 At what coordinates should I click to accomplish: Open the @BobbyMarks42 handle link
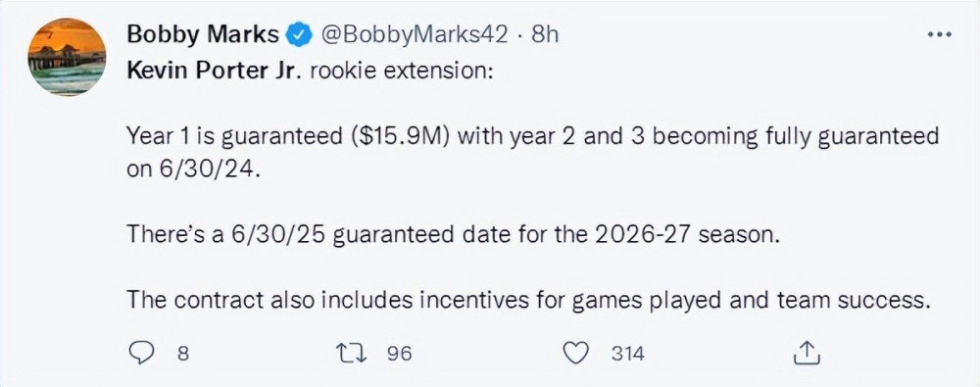coord(415,35)
